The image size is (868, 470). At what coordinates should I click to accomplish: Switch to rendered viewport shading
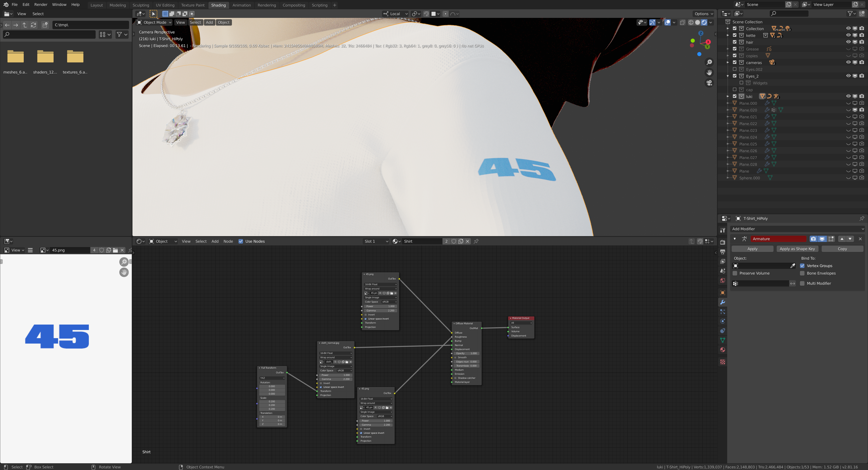pyautogui.click(x=704, y=23)
